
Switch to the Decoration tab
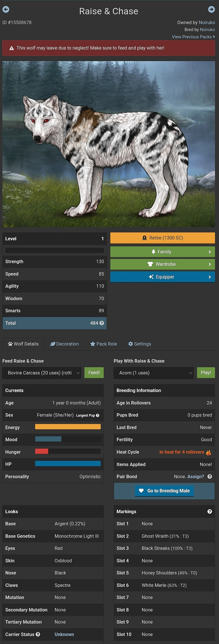(65, 344)
